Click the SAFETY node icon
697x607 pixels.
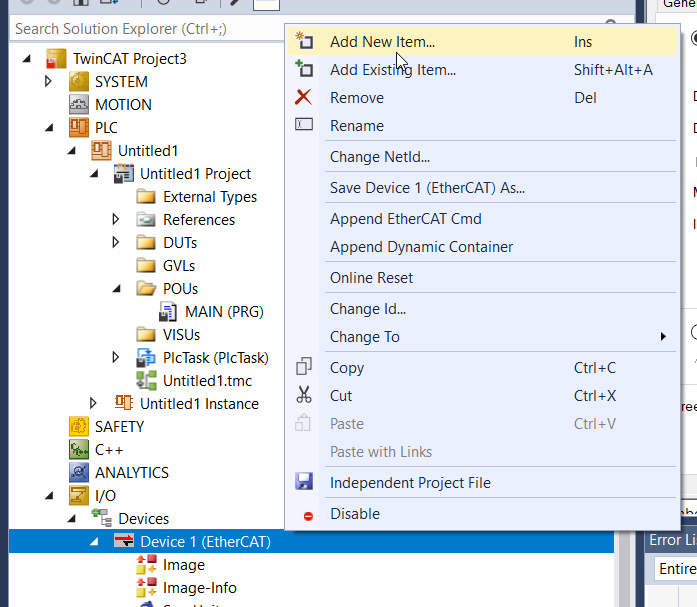pos(79,427)
